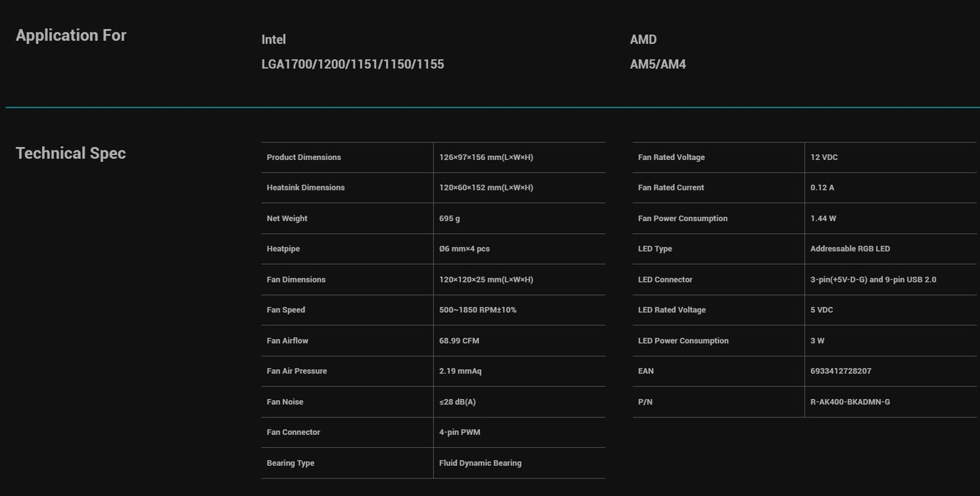The image size is (980, 496).
Task: Select the part number R-AK400-BKADMN-G
Action: tap(850, 402)
